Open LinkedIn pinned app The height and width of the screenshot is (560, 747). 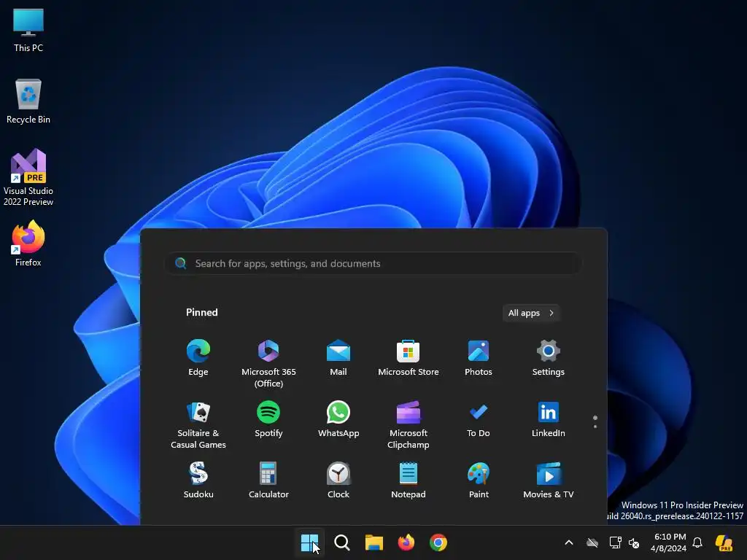[549, 419]
